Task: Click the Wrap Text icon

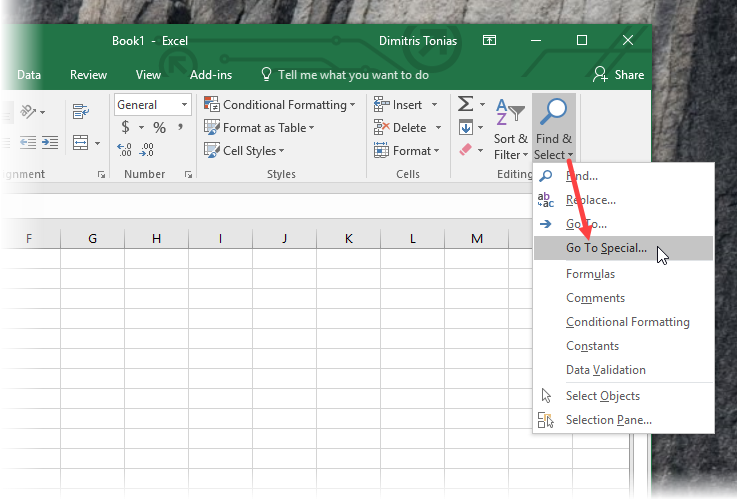Action: (80, 112)
